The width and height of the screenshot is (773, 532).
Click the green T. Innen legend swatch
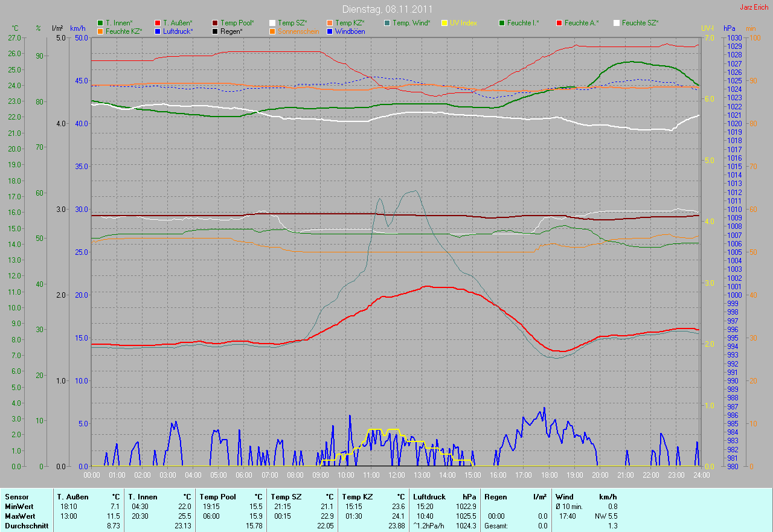click(x=100, y=23)
